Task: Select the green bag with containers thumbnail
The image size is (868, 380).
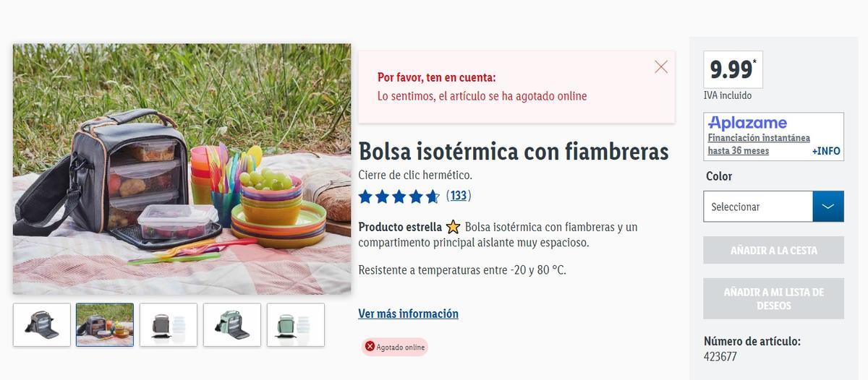Action: [x=296, y=324]
